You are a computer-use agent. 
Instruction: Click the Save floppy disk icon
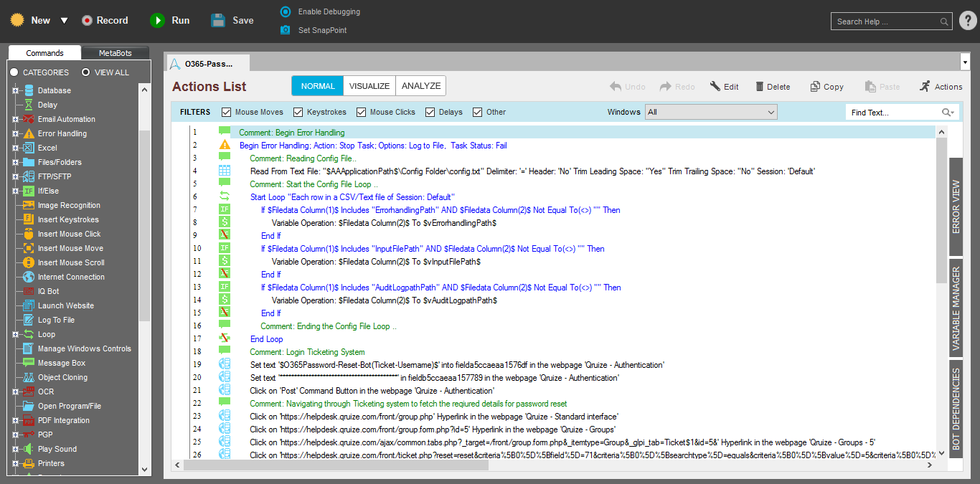(x=218, y=21)
